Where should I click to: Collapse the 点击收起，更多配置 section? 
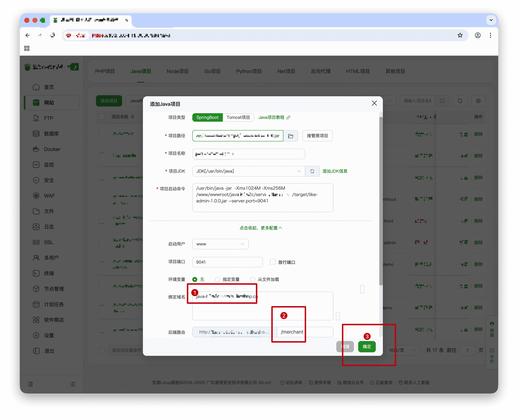point(261,228)
